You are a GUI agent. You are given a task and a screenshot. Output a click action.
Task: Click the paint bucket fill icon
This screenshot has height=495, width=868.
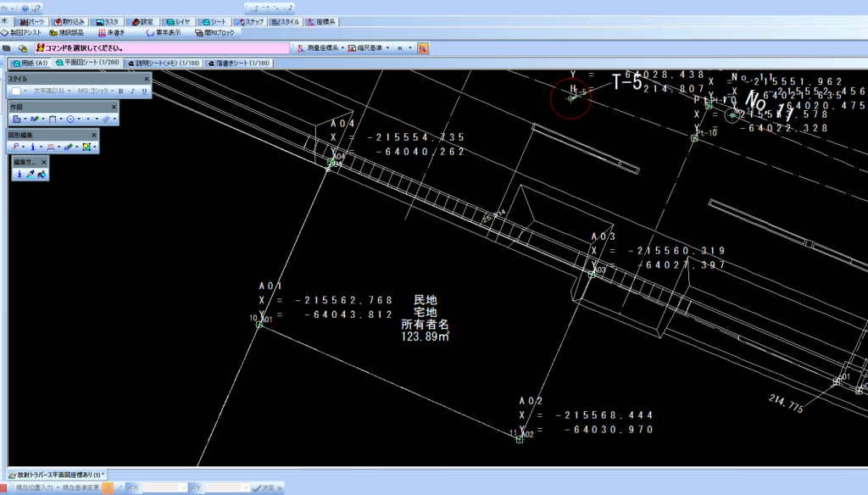point(42,174)
